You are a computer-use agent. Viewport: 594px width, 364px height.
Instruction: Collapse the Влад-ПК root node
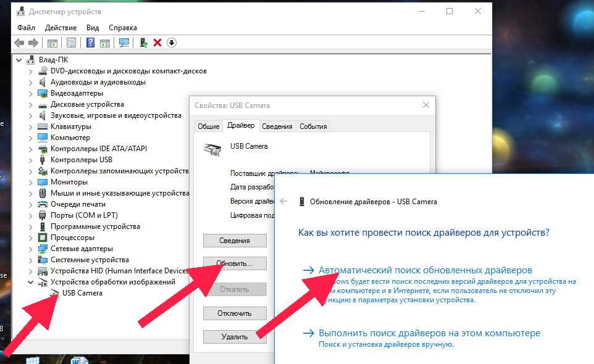coord(19,60)
